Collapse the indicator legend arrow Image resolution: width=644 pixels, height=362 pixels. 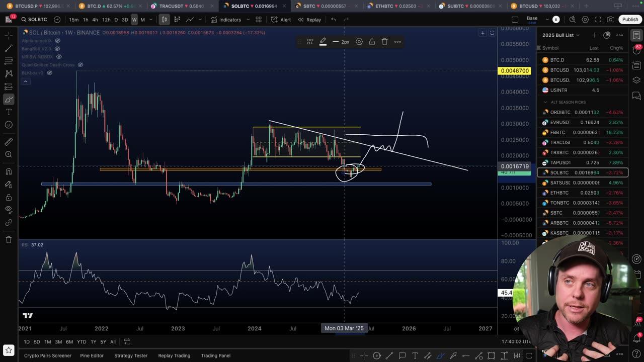coord(25,81)
